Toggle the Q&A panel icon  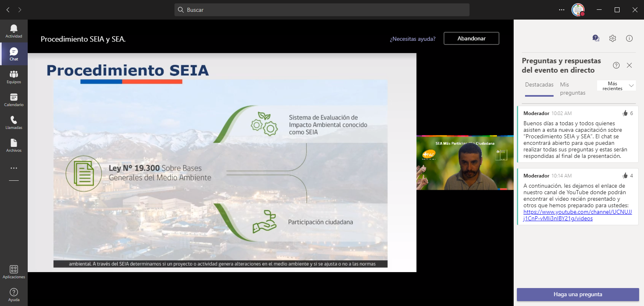click(596, 38)
